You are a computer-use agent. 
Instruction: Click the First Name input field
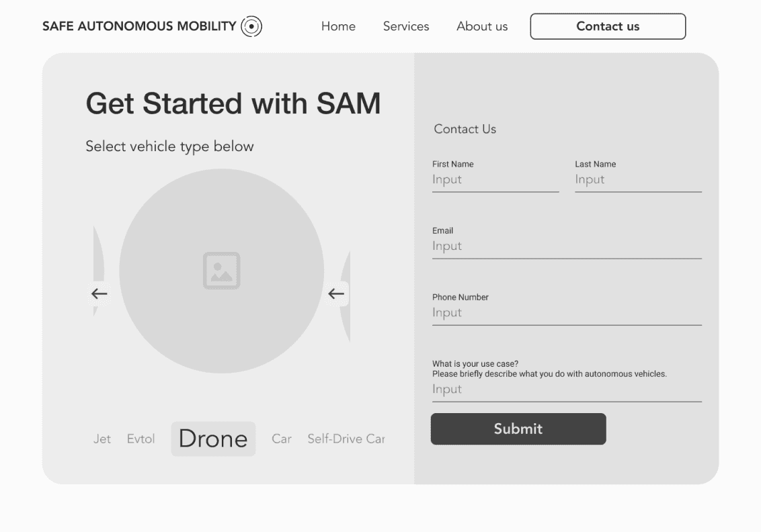(495, 180)
